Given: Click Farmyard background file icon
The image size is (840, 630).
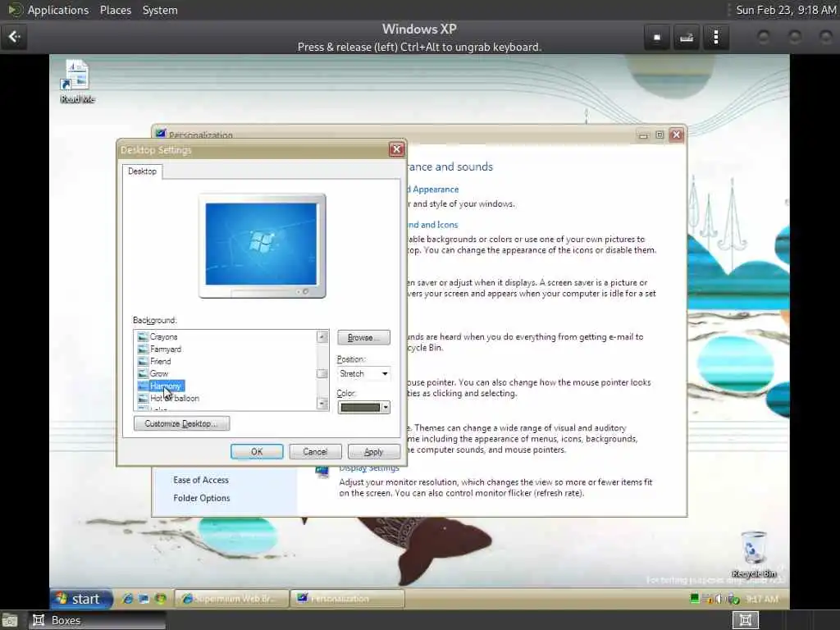Looking at the screenshot, I should coord(143,349).
